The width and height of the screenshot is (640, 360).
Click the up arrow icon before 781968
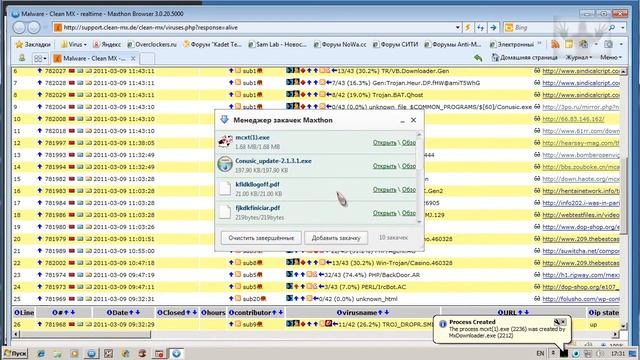tap(40, 324)
